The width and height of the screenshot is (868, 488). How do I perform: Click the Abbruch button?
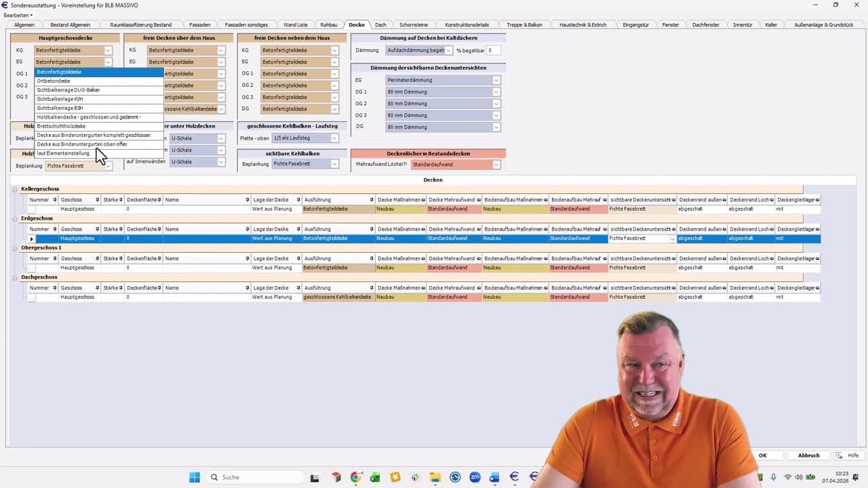(x=808, y=455)
